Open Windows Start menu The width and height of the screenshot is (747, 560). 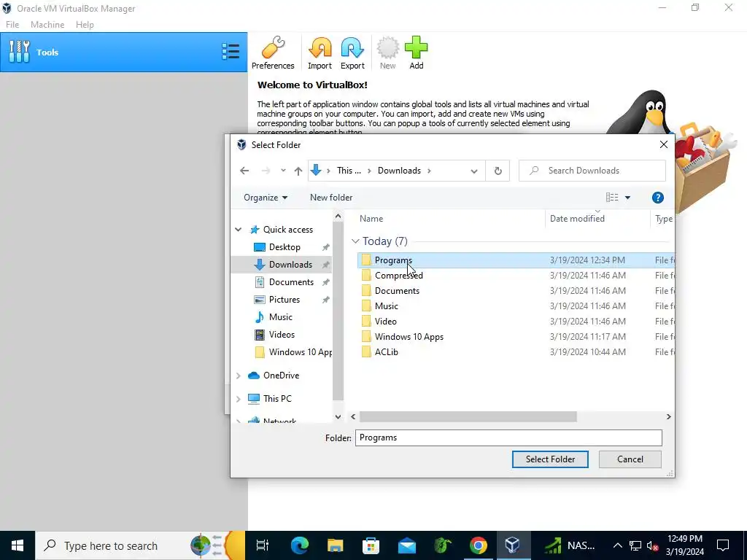[18, 545]
